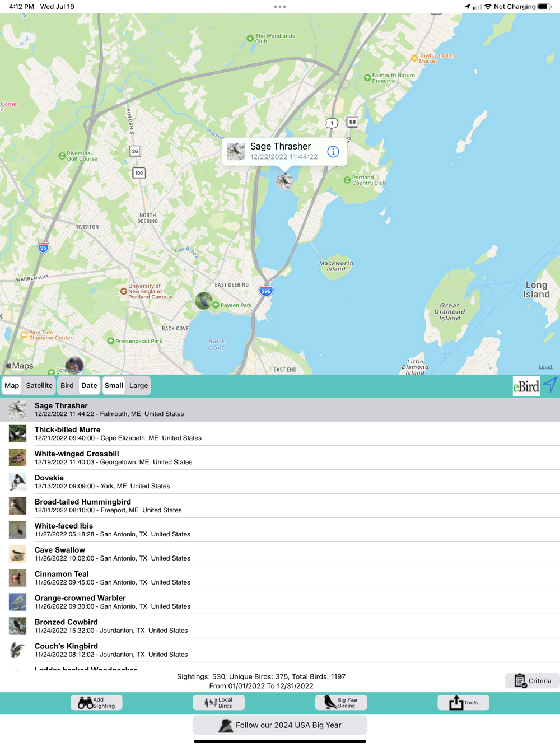
Task: Tap the Sage Thrasher map pin
Action: click(284, 181)
